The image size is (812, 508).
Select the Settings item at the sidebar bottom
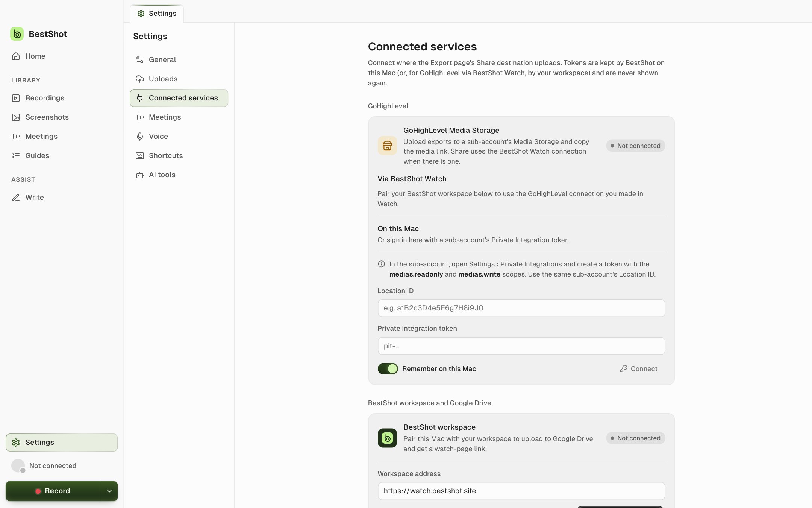(62, 442)
